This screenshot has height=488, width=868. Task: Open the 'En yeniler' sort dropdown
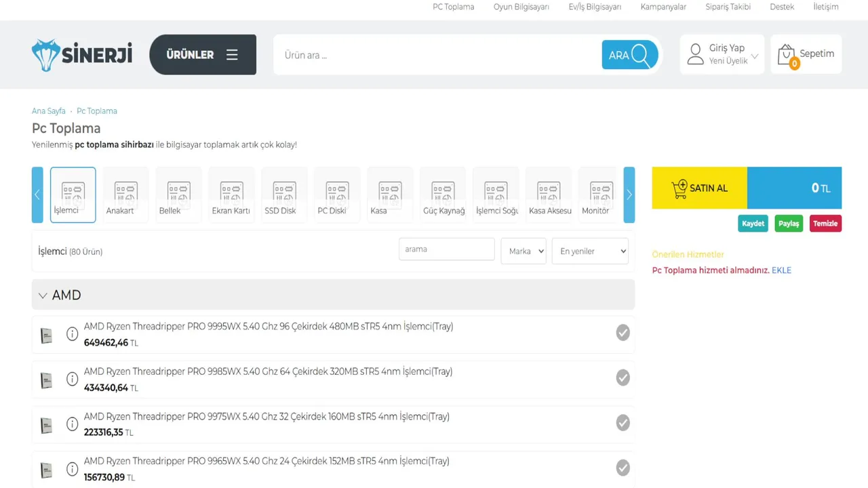coord(590,251)
